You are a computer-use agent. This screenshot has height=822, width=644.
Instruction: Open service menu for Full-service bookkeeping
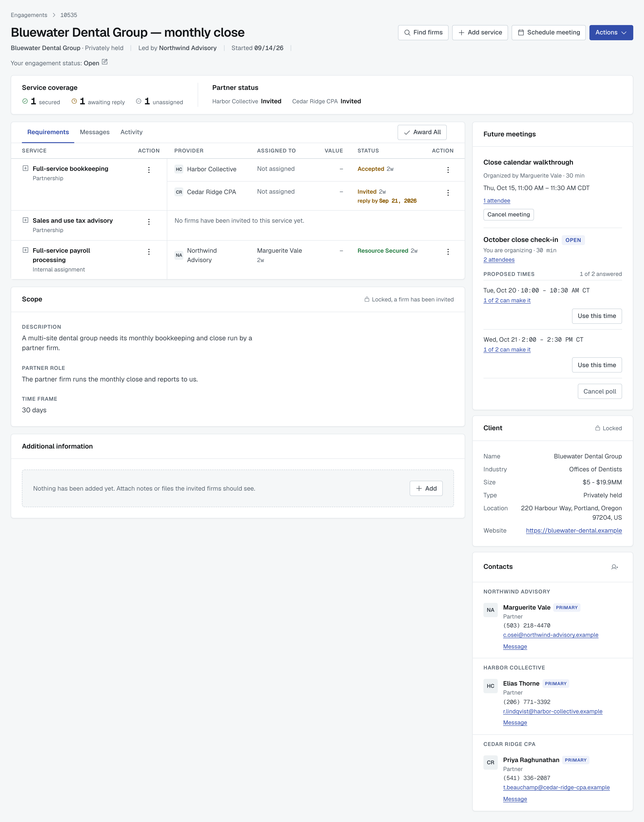click(x=149, y=170)
